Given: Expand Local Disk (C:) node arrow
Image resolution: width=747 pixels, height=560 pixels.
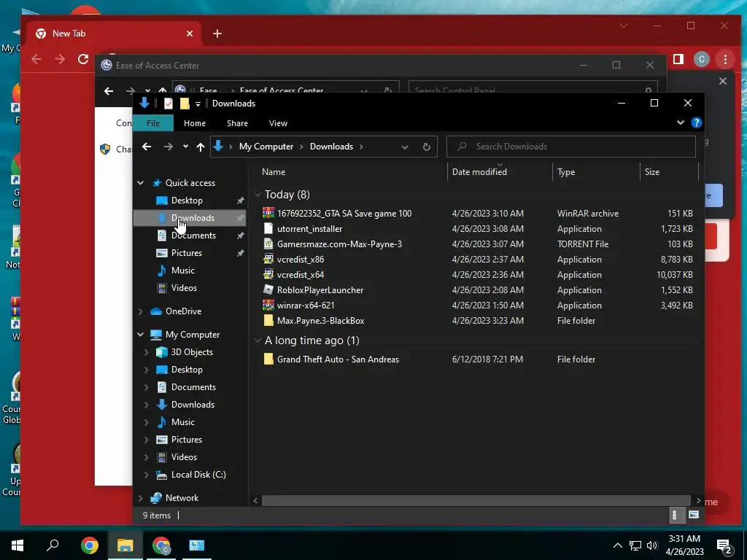Looking at the screenshot, I should pos(146,475).
